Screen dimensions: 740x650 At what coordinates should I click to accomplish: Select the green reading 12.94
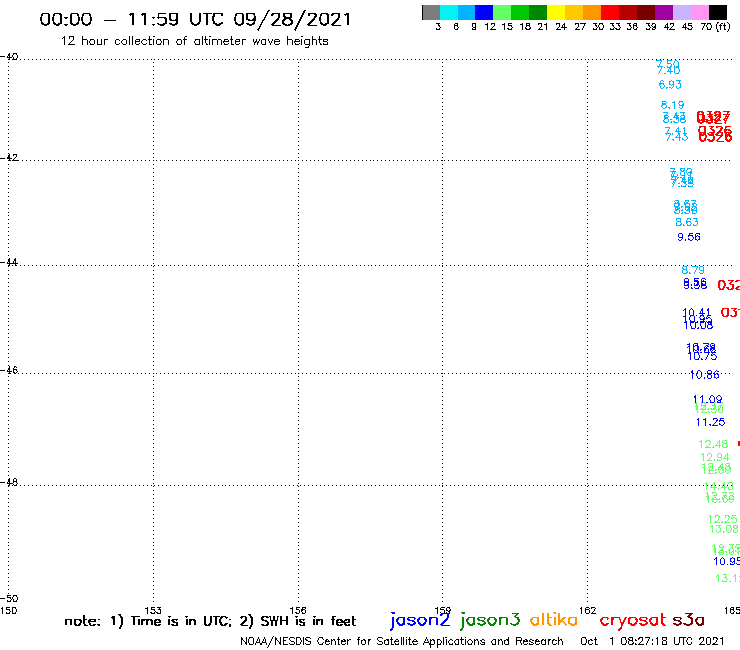pyautogui.click(x=715, y=457)
